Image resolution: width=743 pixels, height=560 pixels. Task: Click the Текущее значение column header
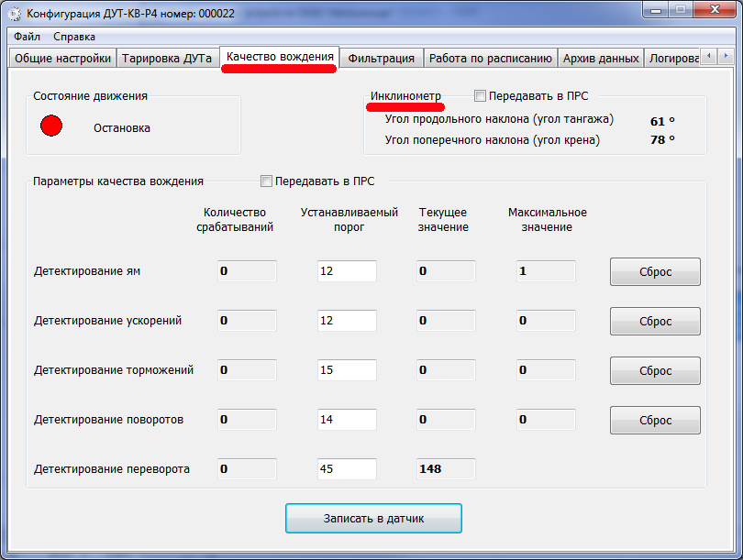click(443, 220)
